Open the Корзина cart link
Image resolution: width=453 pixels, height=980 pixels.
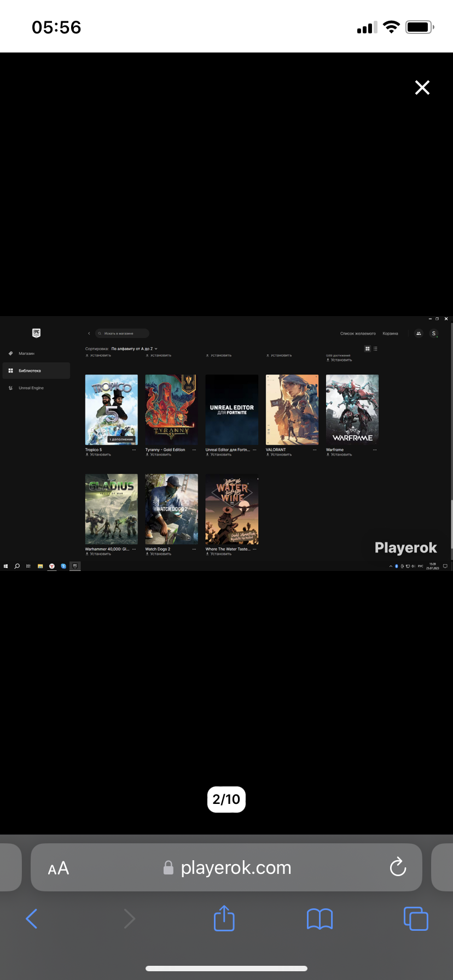(390, 333)
